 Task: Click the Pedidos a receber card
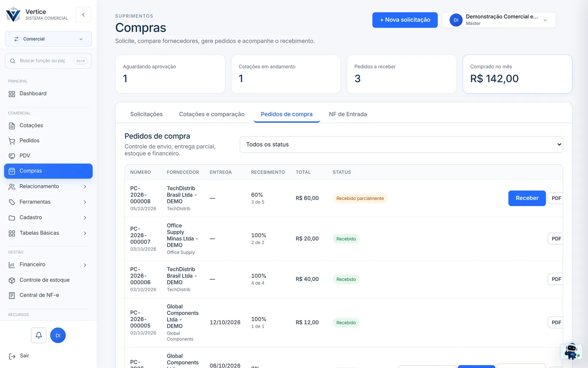402,74
